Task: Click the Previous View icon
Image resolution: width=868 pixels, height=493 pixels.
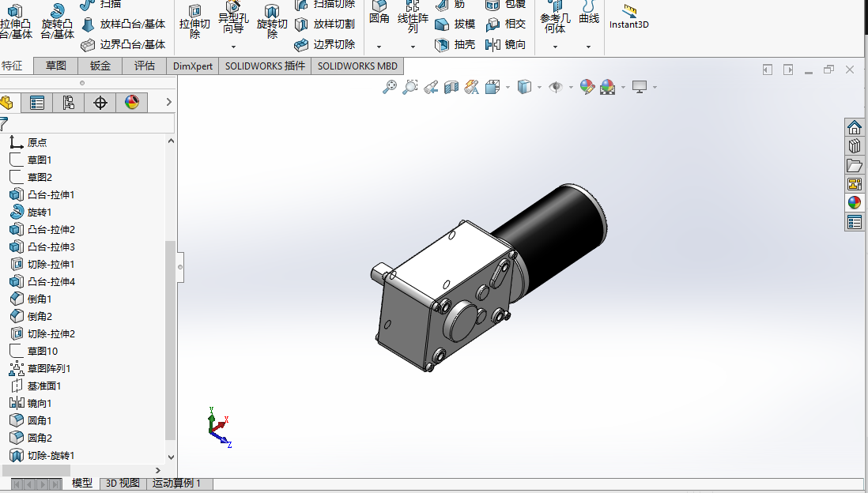Action: [431, 87]
